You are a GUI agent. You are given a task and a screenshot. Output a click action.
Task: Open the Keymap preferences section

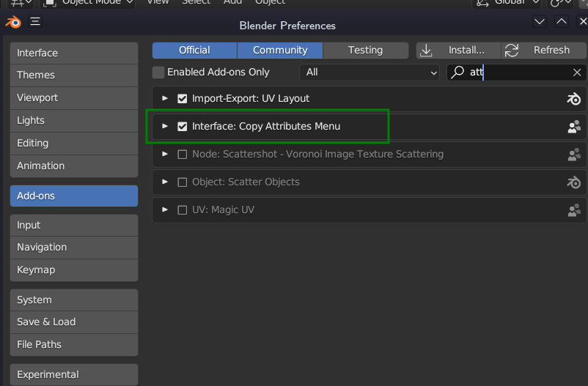[74, 270]
